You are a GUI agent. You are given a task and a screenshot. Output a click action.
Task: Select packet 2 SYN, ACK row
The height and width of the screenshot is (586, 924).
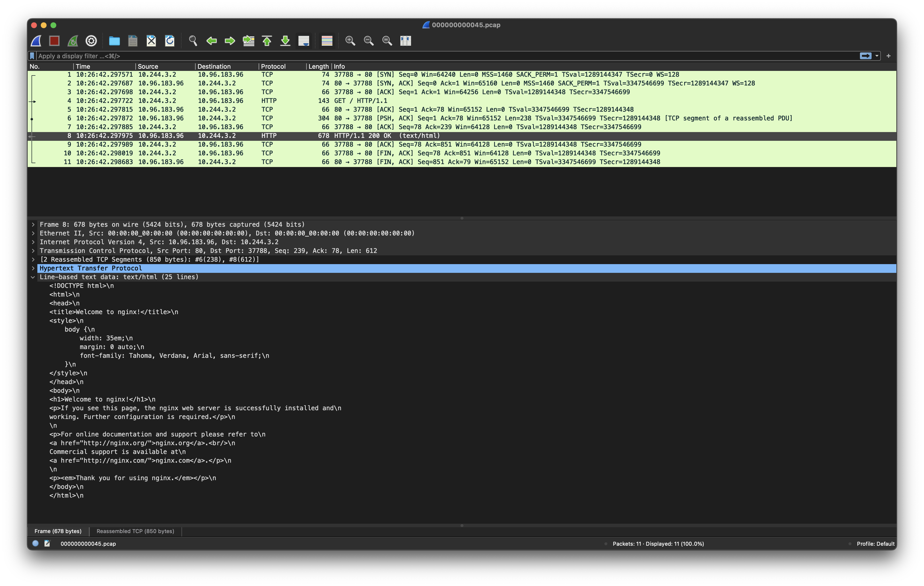tap(462, 83)
